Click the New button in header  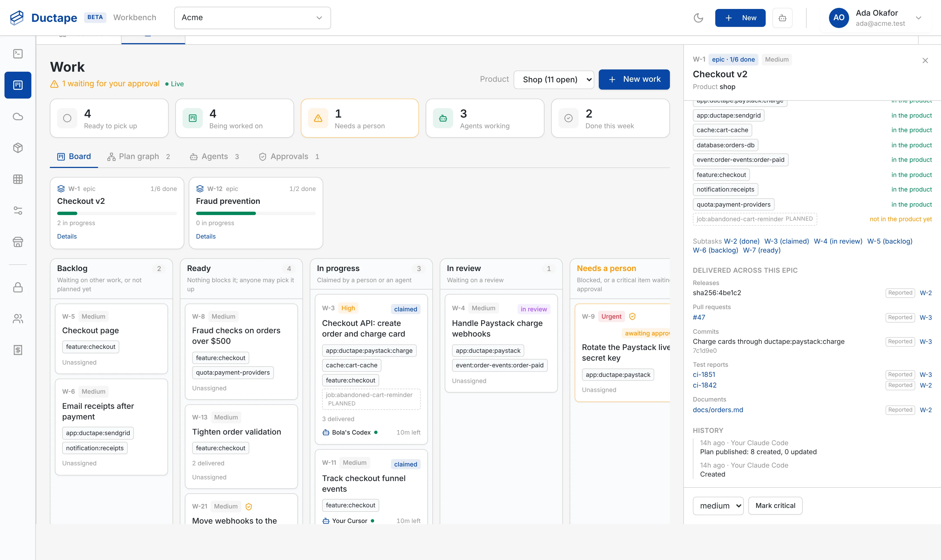pos(740,18)
